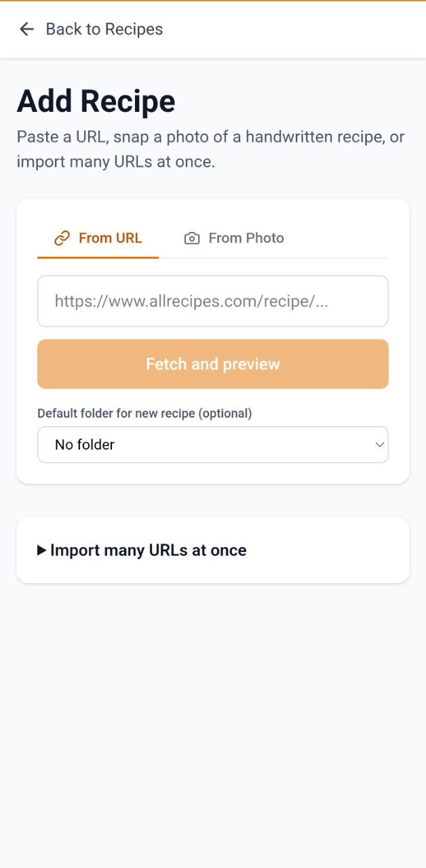Click the empty area below the import card

tap(213, 712)
